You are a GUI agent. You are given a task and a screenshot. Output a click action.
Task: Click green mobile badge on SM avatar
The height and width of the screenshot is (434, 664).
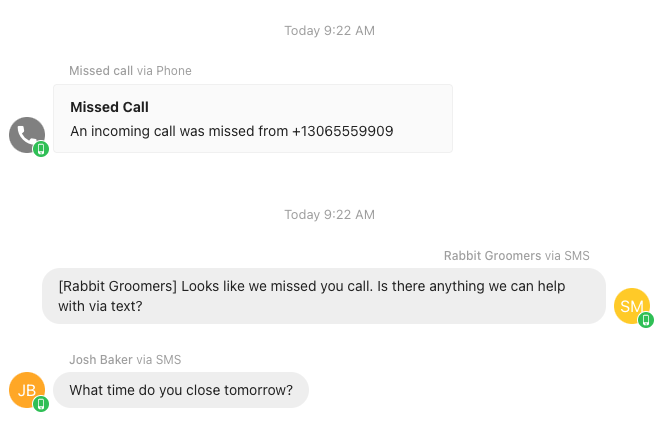click(x=646, y=320)
